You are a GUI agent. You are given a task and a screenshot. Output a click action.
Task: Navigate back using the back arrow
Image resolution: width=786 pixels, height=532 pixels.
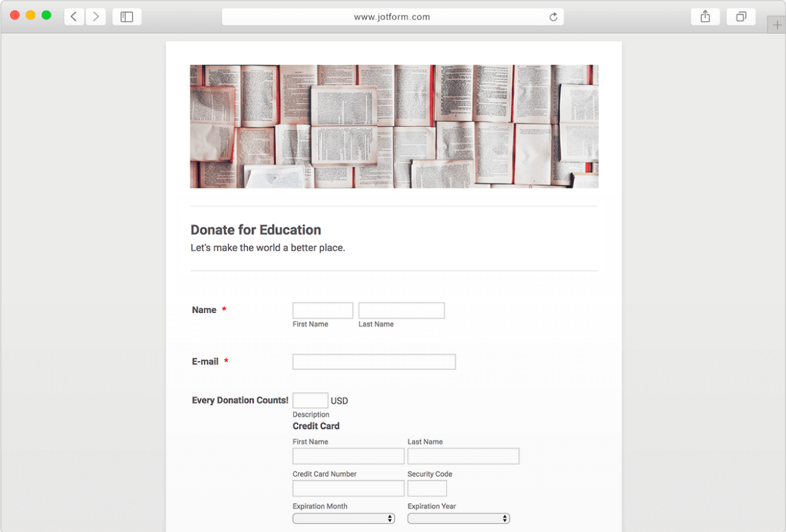point(73,17)
